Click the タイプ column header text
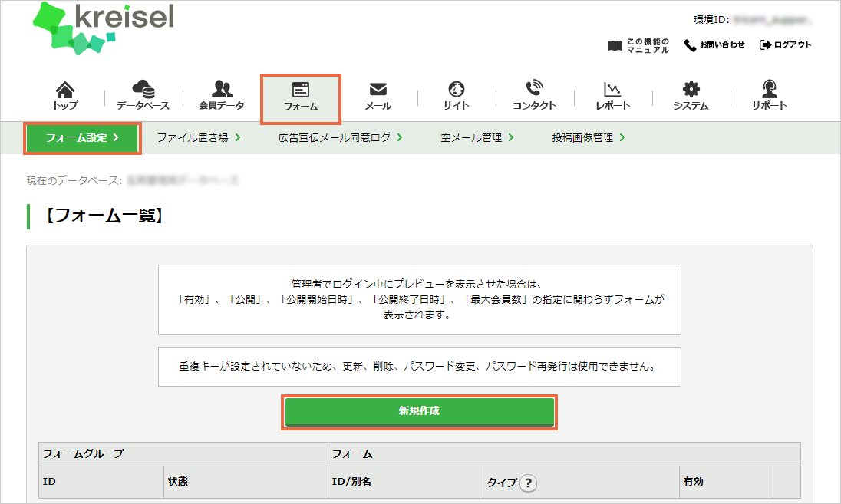This screenshot has width=841, height=504. 502,483
